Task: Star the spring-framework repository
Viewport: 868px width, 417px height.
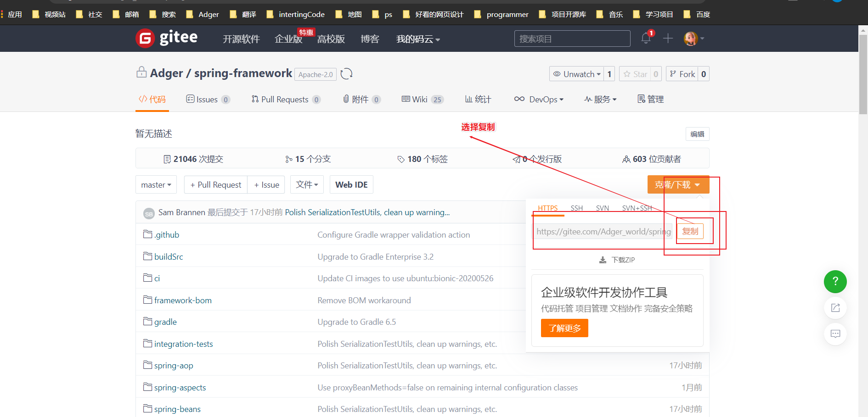Action: (635, 74)
